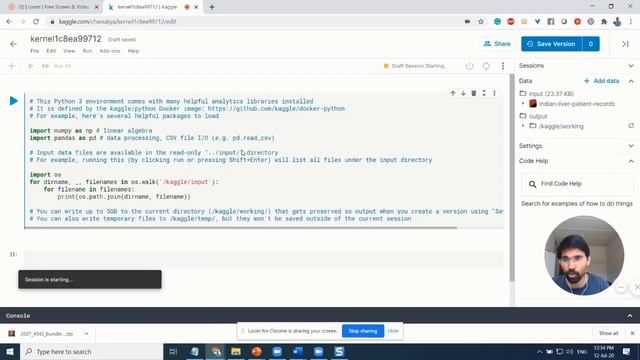Open the Add-ons menu
Viewport: 640px width, 360px height.
(x=110, y=51)
